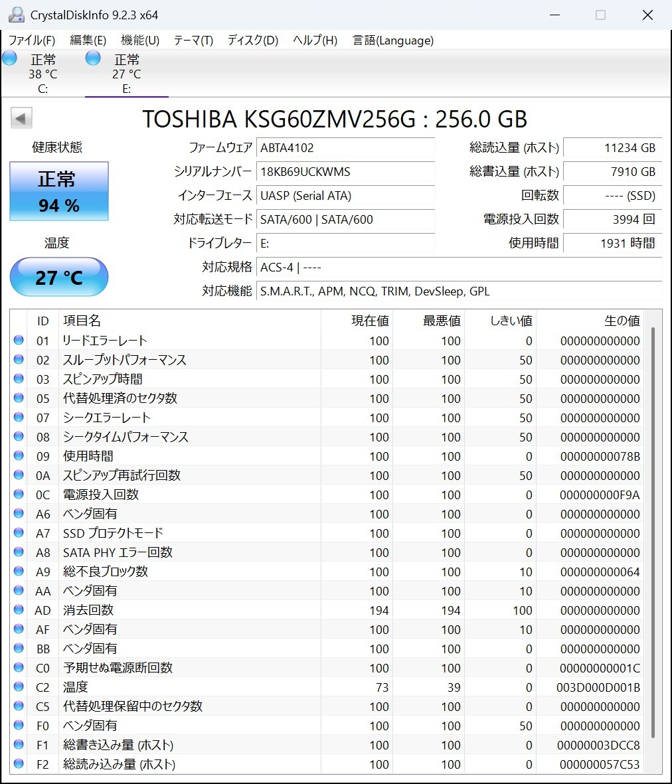Click status orb of row F1 総書き込み量
Image resolution: width=672 pixels, height=784 pixels.
click(19, 744)
